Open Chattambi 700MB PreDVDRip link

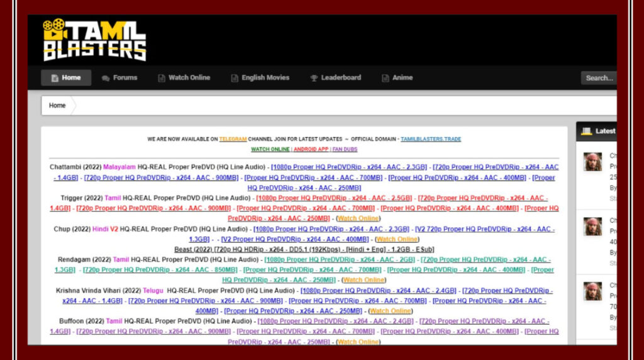pos(313,177)
